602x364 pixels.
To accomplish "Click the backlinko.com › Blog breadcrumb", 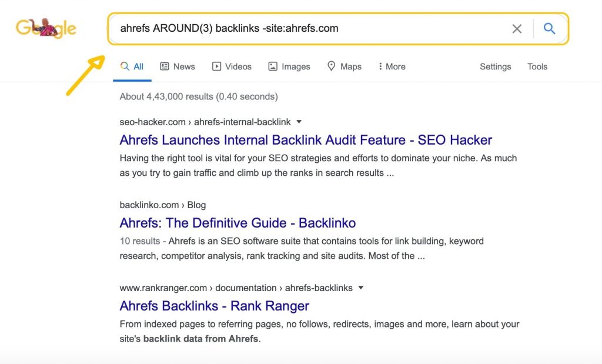I will (x=163, y=205).
